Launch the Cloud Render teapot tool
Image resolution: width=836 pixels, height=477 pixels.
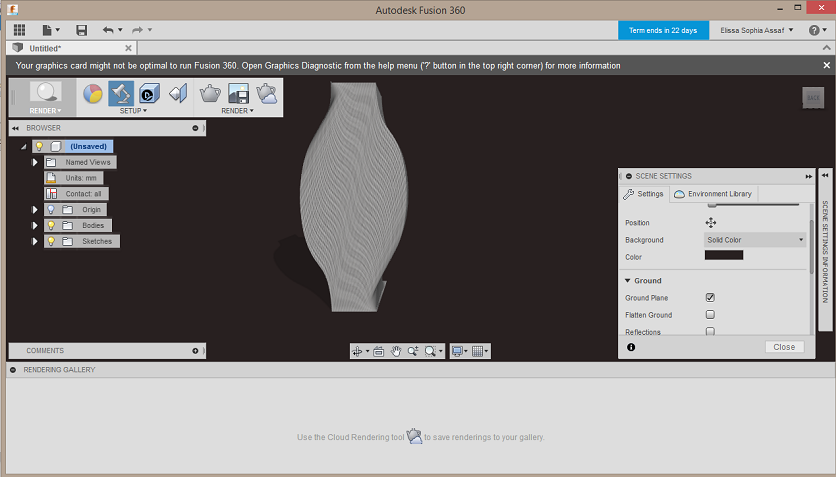pyautogui.click(x=267, y=94)
